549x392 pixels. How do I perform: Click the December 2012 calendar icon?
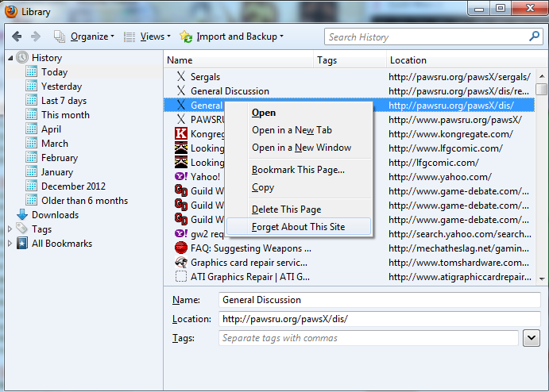tap(31, 186)
